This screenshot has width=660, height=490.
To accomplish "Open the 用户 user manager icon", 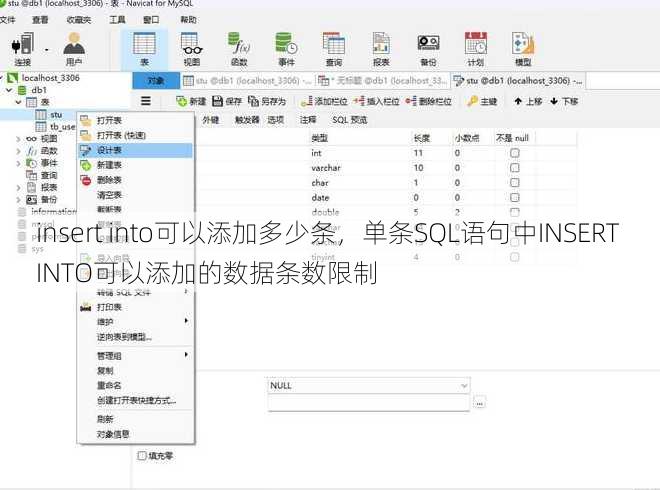I will [x=74, y=49].
